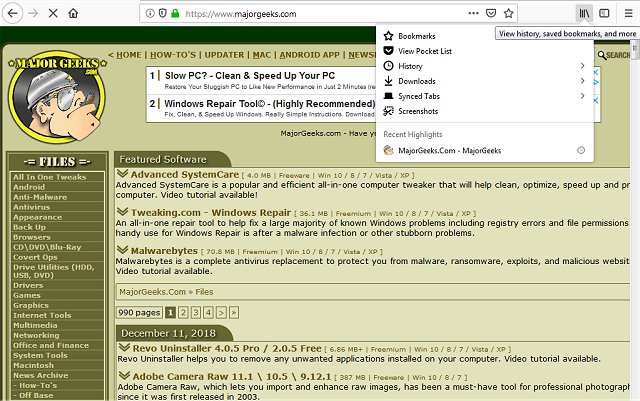Click the green padlock security icon

tap(175, 13)
